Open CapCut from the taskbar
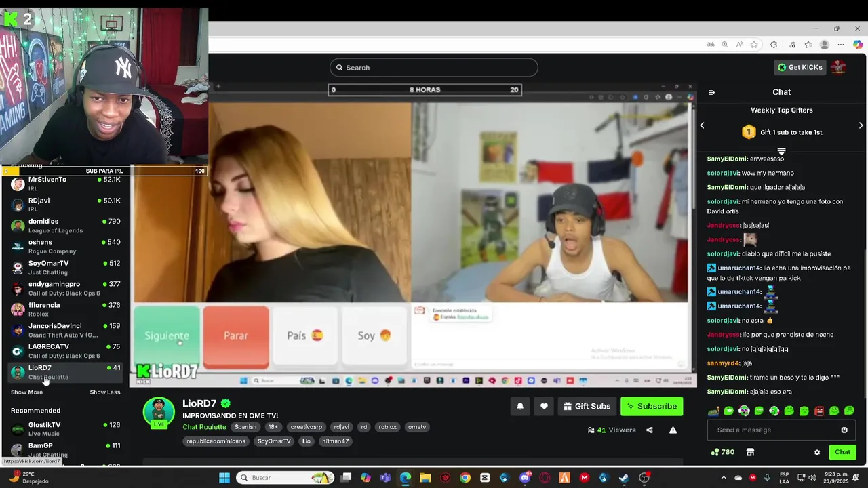Viewport: 868px width, 488px height. 485,478
